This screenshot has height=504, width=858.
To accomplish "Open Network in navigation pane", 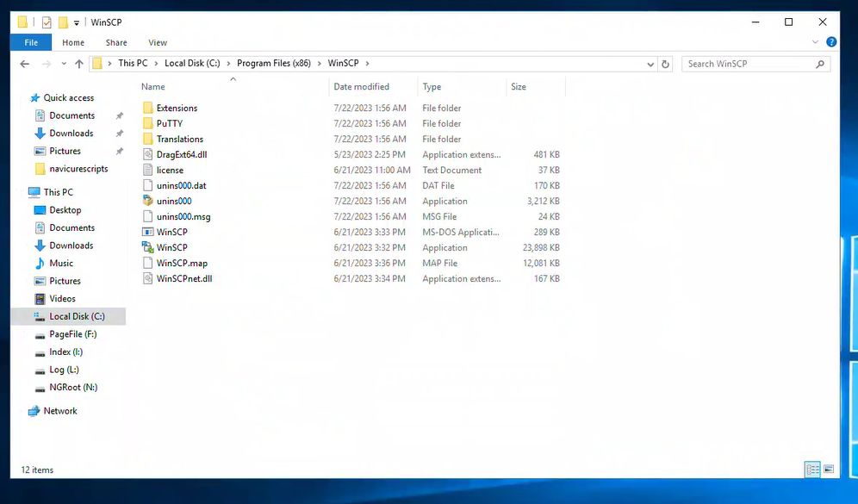I will (x=60, y=411).
